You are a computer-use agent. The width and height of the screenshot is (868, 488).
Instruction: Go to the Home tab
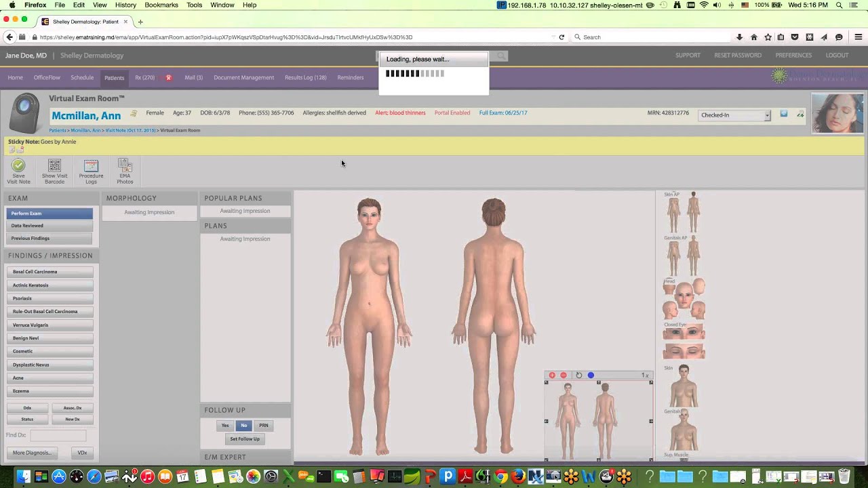coord(15,77)
